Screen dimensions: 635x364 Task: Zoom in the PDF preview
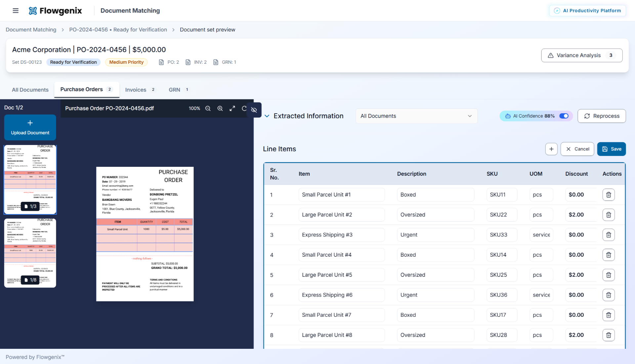220,108
